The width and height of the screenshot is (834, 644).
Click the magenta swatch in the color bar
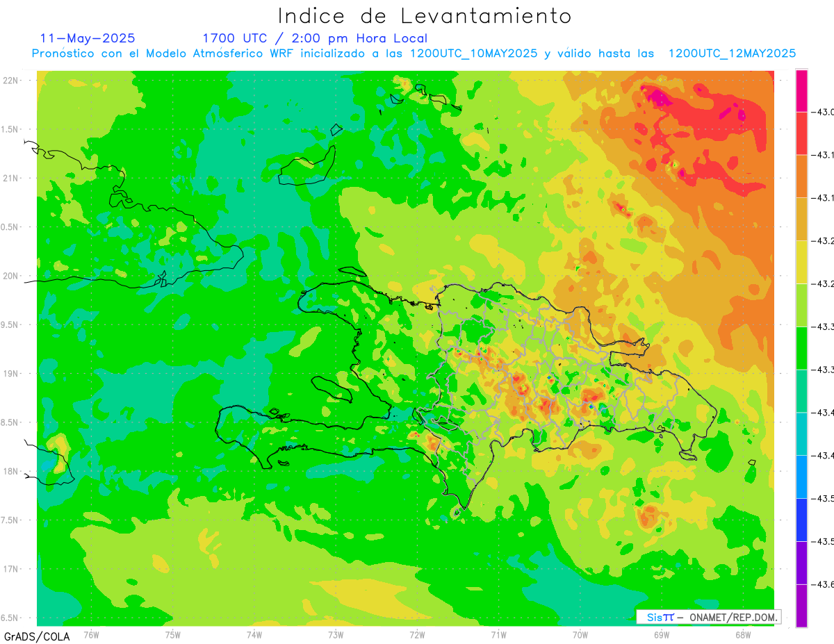[801, 90]
